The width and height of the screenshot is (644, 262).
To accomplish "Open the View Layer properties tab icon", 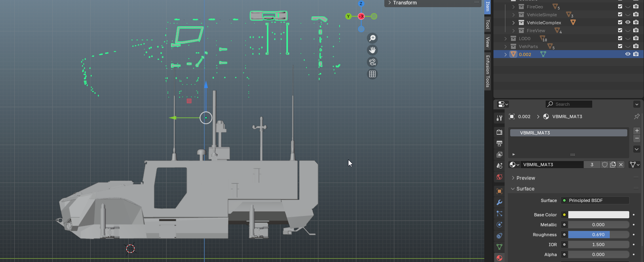I will [x=499, y=154].
